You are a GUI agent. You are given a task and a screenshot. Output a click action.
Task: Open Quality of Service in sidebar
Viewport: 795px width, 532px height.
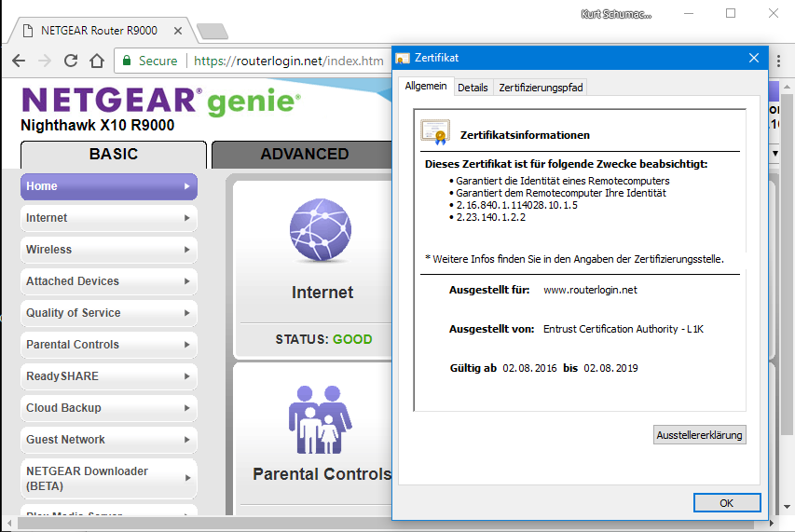pos(109,313)
